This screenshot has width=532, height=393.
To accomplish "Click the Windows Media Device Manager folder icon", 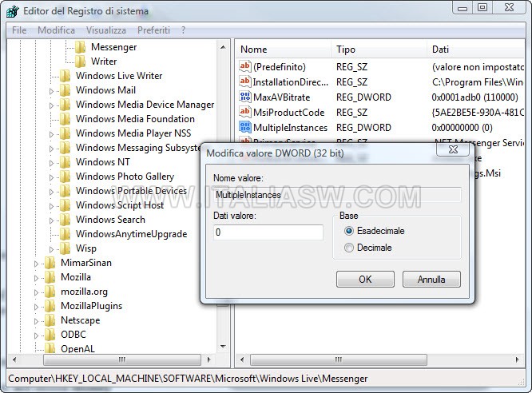I will pos(65,105).
